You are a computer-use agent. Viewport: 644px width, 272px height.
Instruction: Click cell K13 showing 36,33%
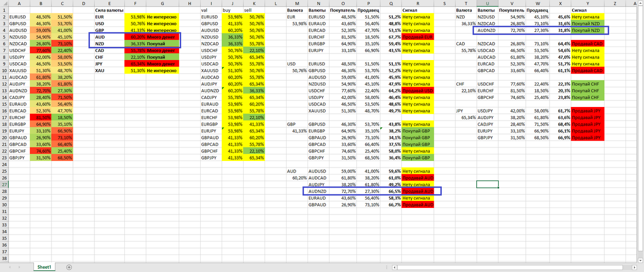(x=254, y=90)
